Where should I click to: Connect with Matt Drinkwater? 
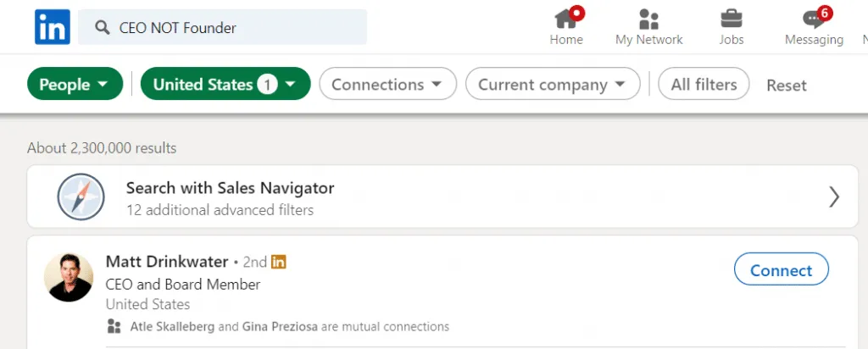click(781, 270)
